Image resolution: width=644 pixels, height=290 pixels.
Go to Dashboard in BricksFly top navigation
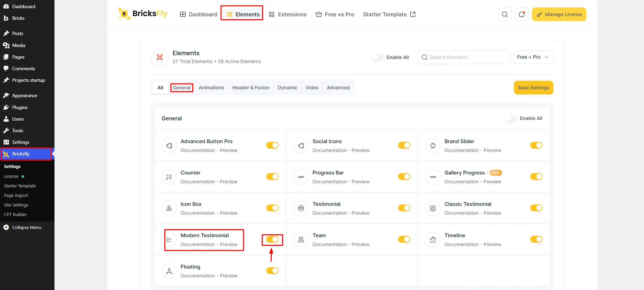pos(199,14)
